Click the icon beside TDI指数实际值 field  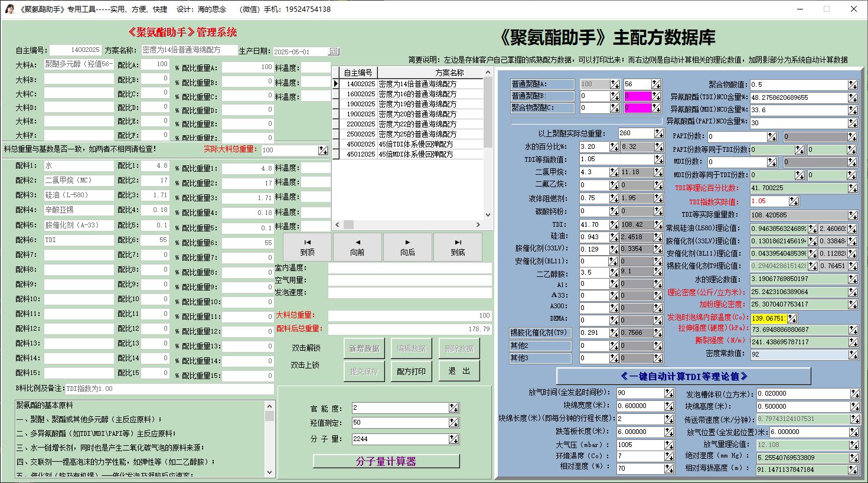point(794,201)
